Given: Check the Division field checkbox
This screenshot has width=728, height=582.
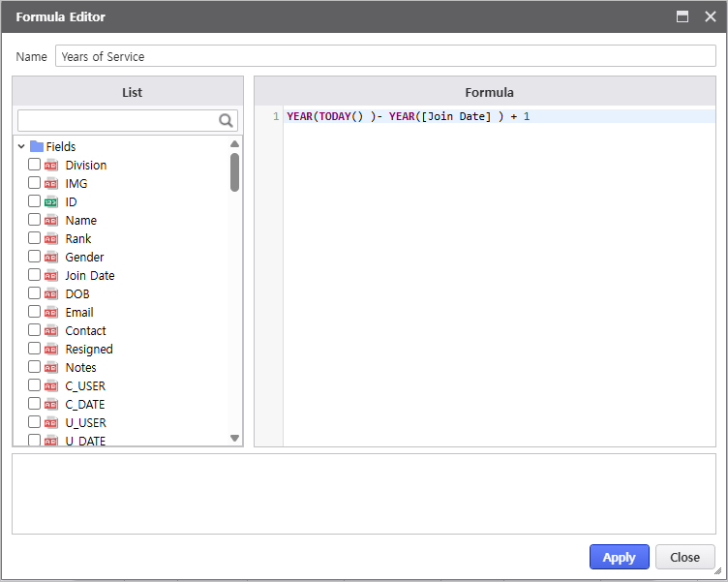Looking at the screenshot, I should 35,165.
